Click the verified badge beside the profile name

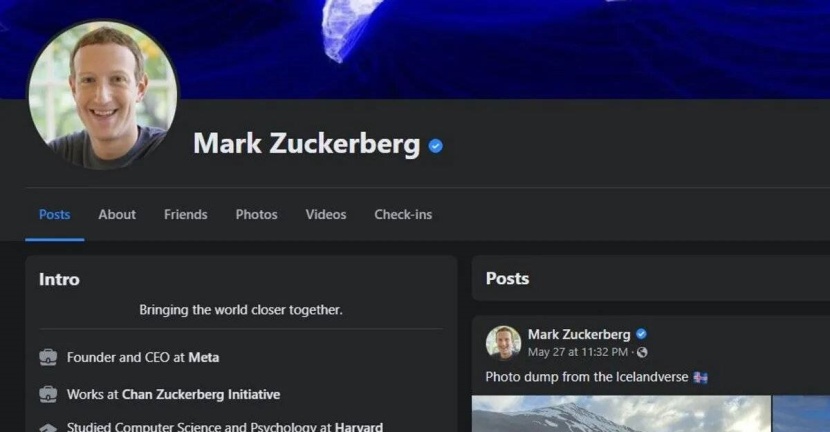point(436,146)
